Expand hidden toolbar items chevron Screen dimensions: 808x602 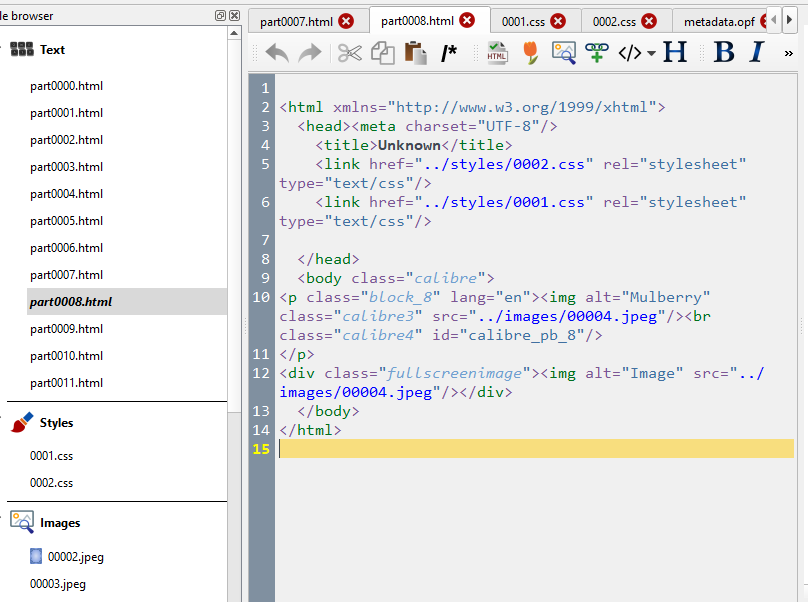[x=788, y=54]
